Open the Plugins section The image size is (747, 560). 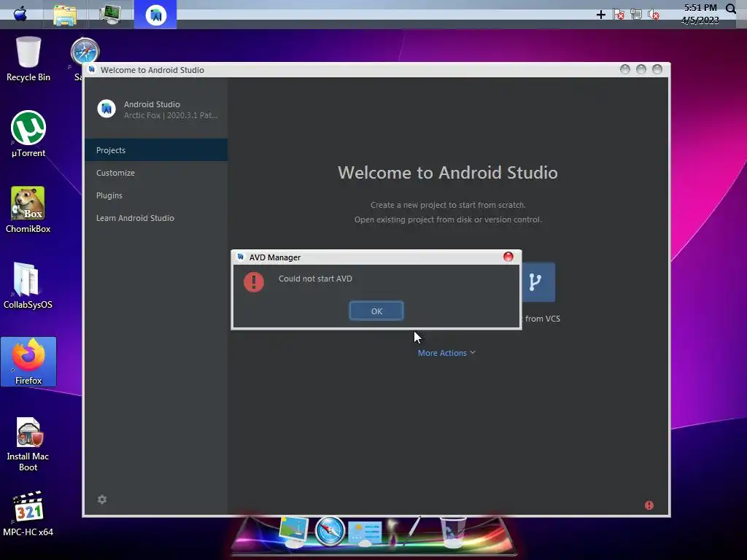(156, 195)
